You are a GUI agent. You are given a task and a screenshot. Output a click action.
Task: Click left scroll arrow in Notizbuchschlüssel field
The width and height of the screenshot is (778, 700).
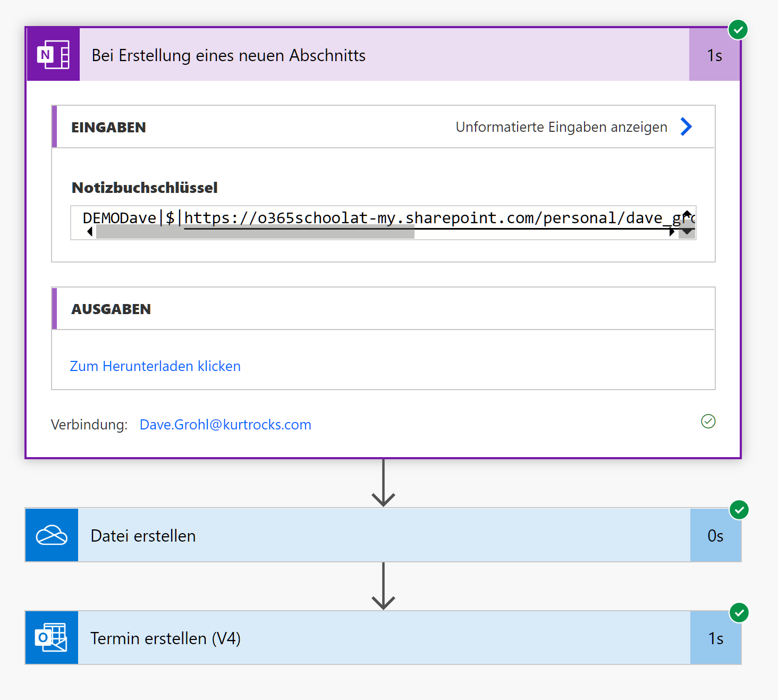coord(90,232)
